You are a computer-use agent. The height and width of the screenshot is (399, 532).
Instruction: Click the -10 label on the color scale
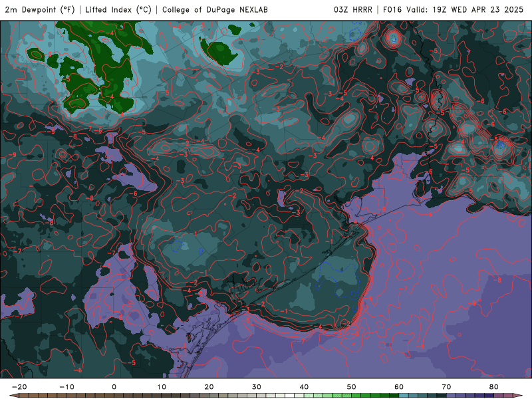coord(66,387)
